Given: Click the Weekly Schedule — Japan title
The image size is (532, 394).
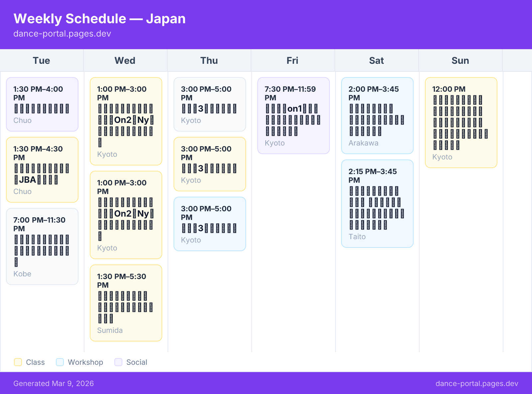Looking at the screenshot, I should (x=99, y=19).
